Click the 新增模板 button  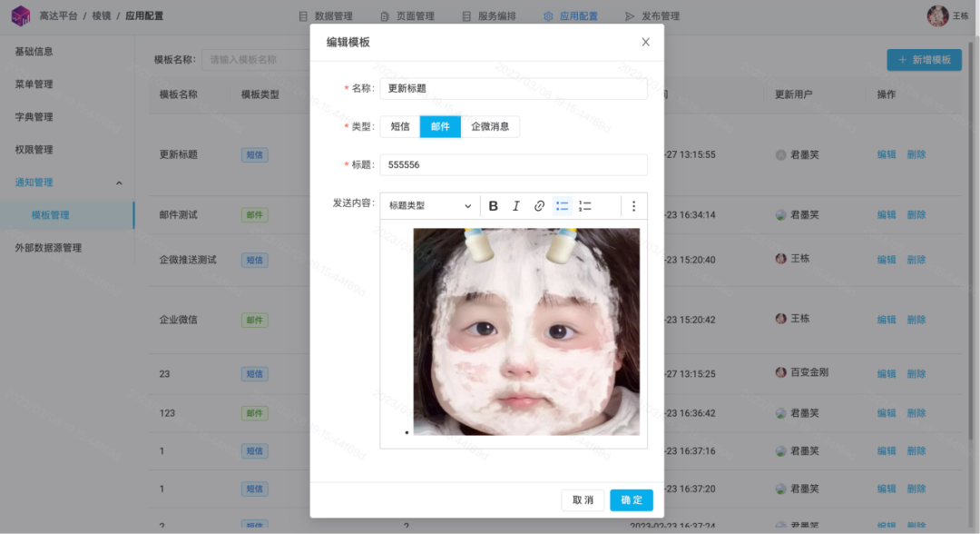pos(925,60)
